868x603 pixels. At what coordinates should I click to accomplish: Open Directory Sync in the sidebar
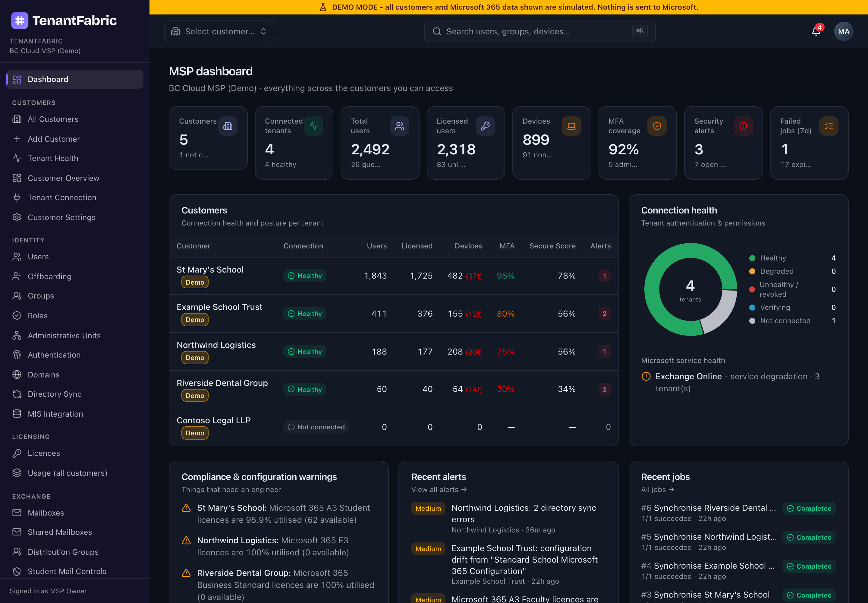(x=75, y=394)
